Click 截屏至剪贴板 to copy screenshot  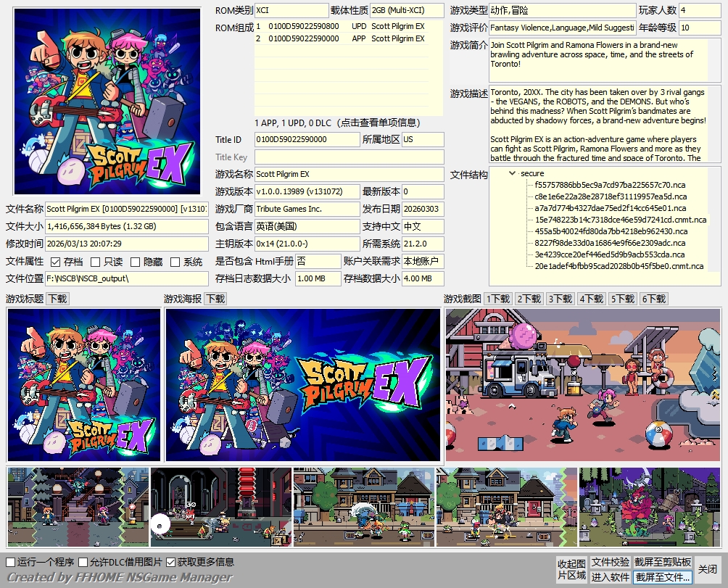tap(663, 562)
